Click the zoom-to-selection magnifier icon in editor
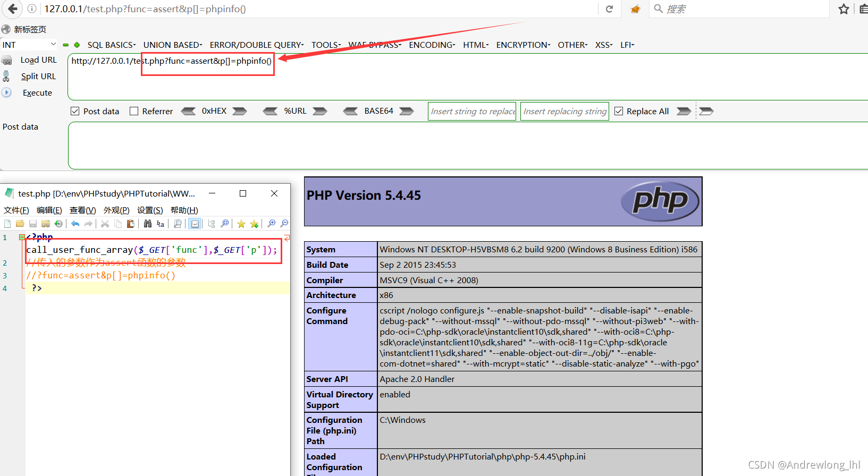The width and height of the screenshot is (868, 476). pyautogui.click(x=225, y=224)
